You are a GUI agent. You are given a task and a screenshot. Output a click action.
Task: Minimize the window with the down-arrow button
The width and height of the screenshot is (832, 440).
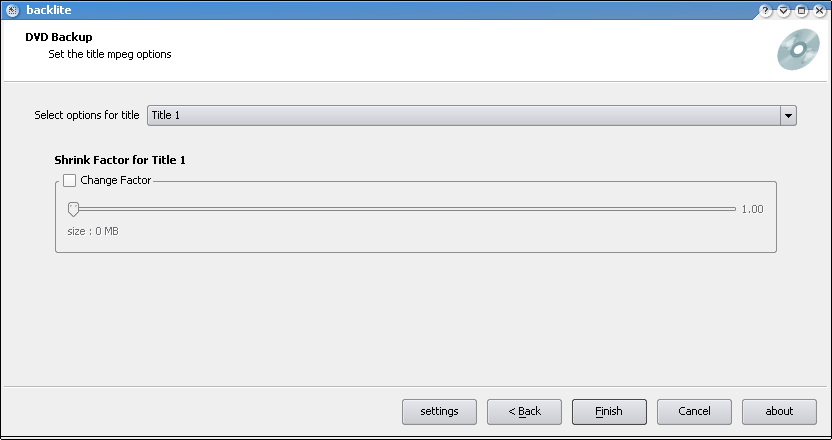coord(784,11)
